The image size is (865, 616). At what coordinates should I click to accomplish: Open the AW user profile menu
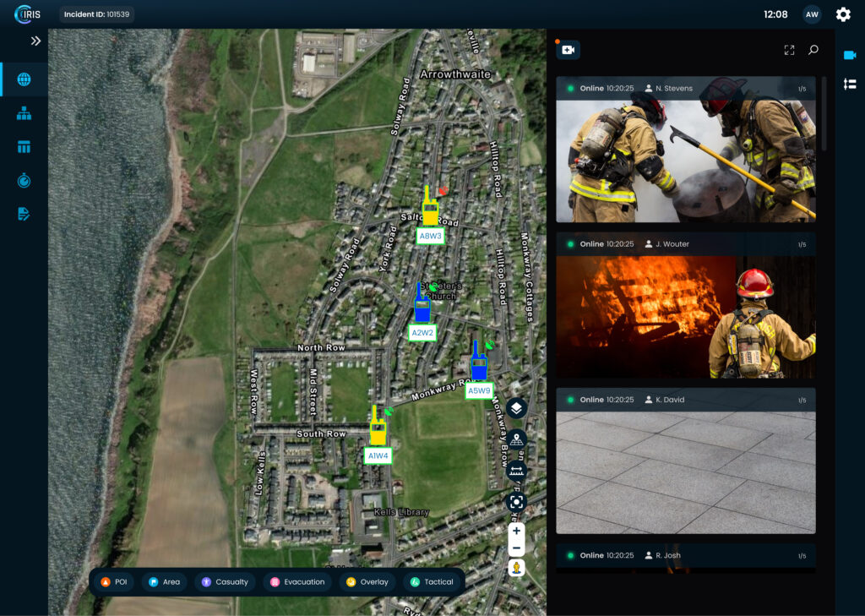pos(812,14)
